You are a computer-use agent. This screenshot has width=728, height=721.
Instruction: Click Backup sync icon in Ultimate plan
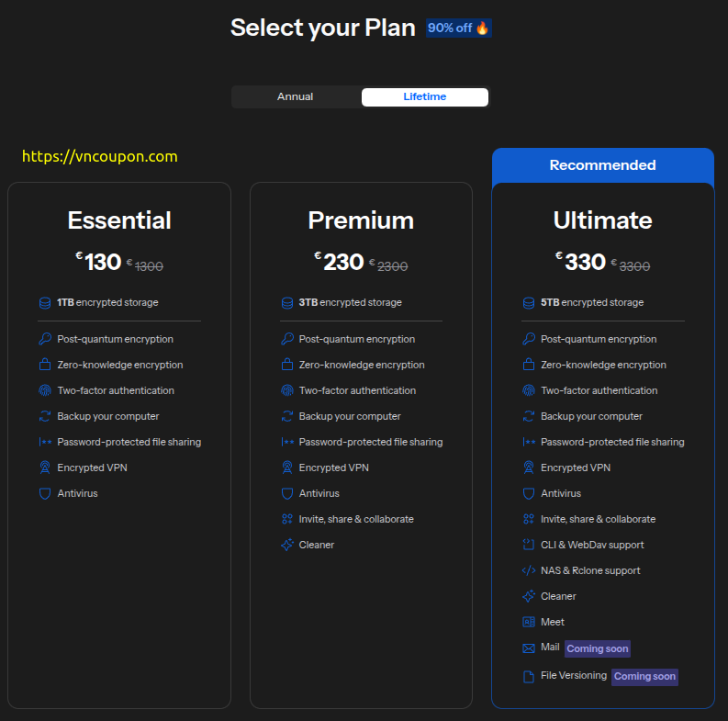(x=528, y=416)
